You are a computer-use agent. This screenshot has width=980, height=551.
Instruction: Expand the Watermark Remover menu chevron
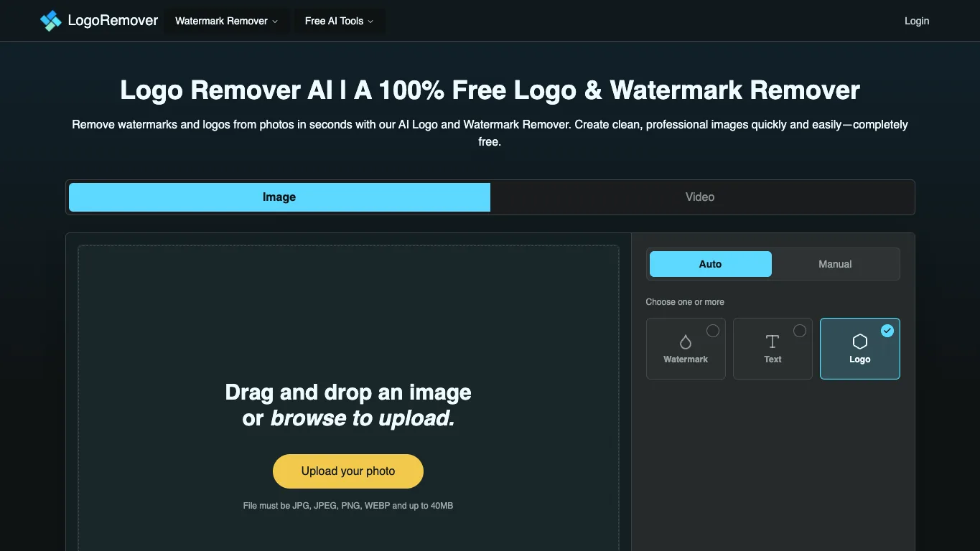pyautogui.click(x=275, y=22)
